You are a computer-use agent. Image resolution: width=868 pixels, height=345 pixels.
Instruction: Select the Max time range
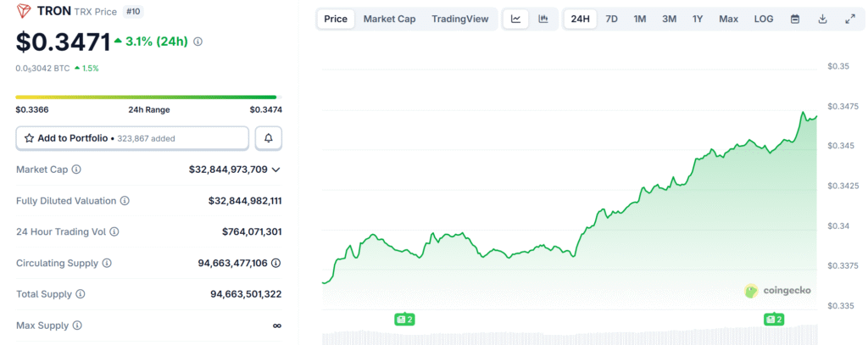(x=728, y=19)
